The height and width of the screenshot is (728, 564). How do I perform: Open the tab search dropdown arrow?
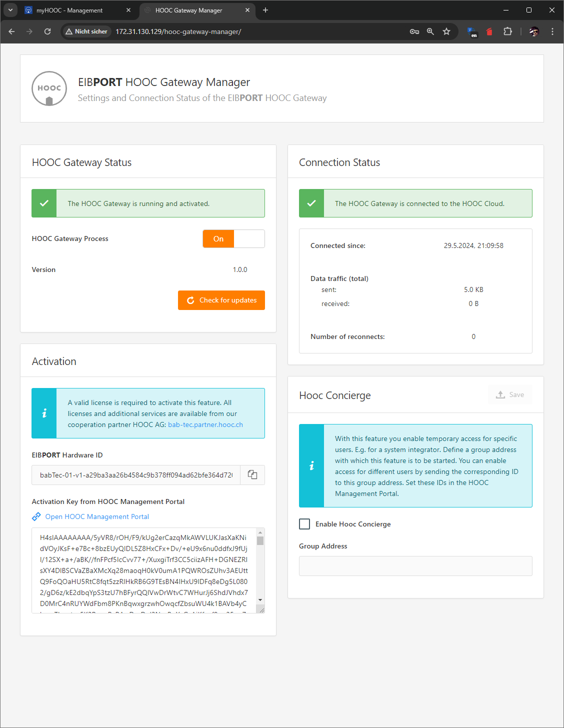tap(10, 10)
